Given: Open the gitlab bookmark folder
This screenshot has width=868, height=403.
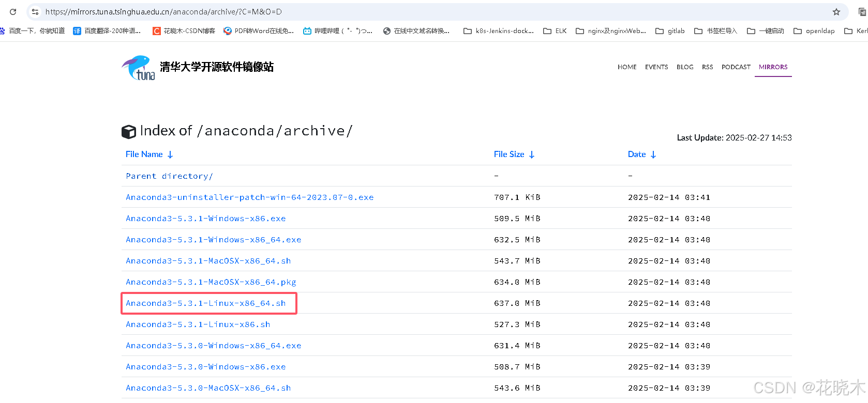Looking at the screenshot, I should [670, 31].
